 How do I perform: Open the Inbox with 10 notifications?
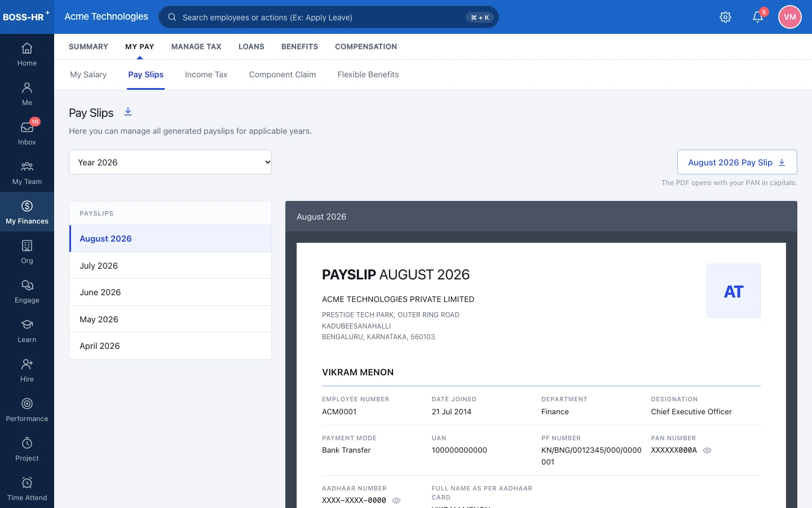pos(27,133)
